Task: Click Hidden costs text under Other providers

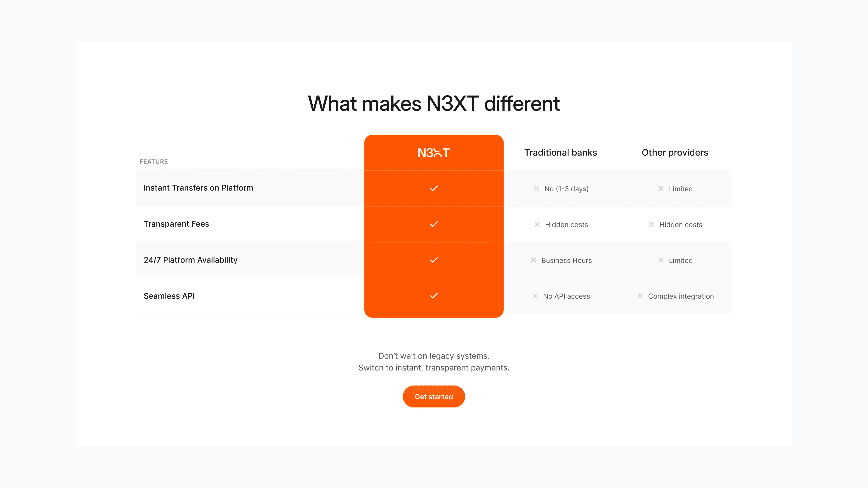Action: (x=681, y=225)
